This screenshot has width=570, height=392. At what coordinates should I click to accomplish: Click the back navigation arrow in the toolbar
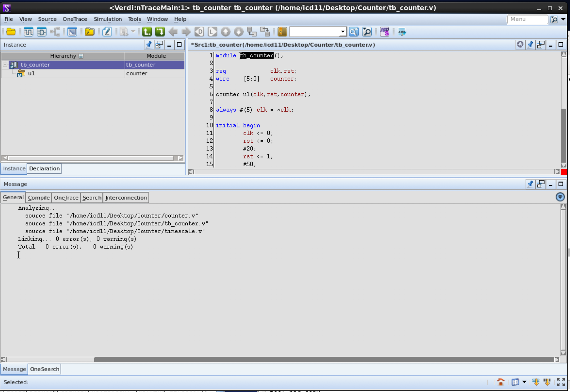(x=173, y=32)
